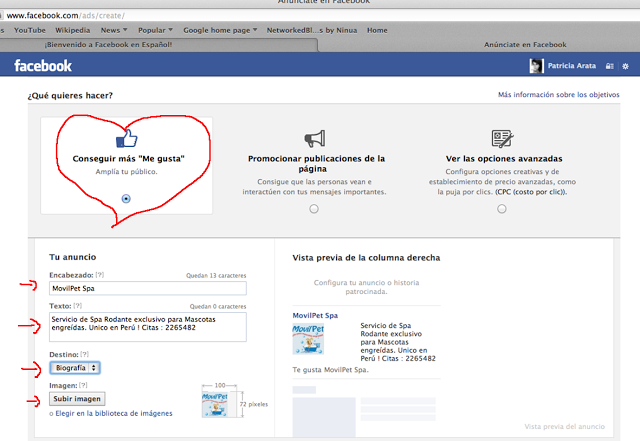Click help [?] next to Encabezado
The width and height of the screenshot is (640, 441).
(100, 275)
